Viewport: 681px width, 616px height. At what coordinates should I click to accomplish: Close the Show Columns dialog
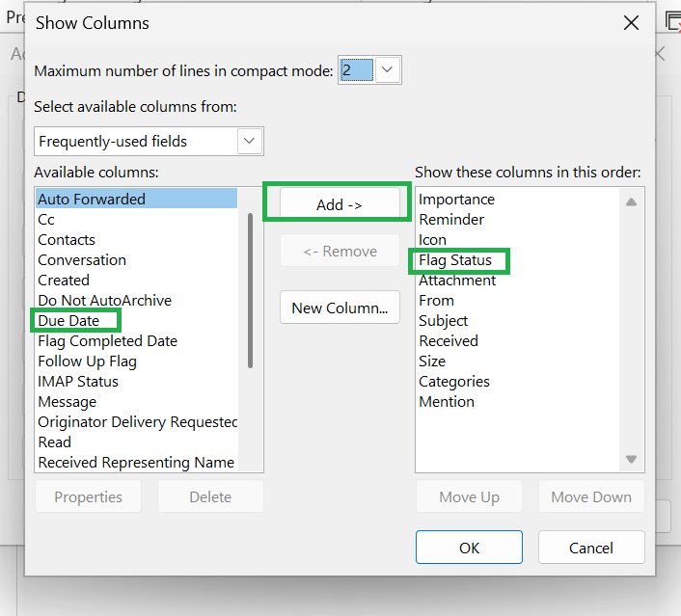coord(631,22)
